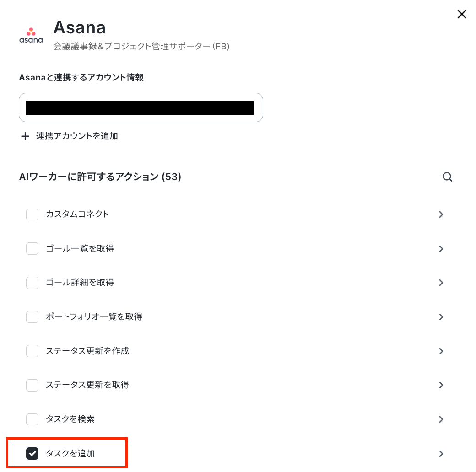Click the linked account information field
Screen dimensions: 476x472
(x=141, y=107)
